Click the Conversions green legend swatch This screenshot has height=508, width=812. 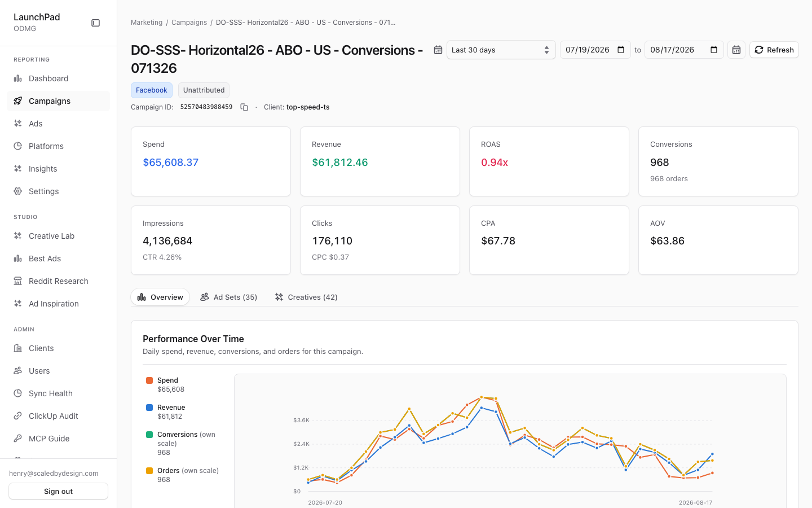tap(149, 435)
